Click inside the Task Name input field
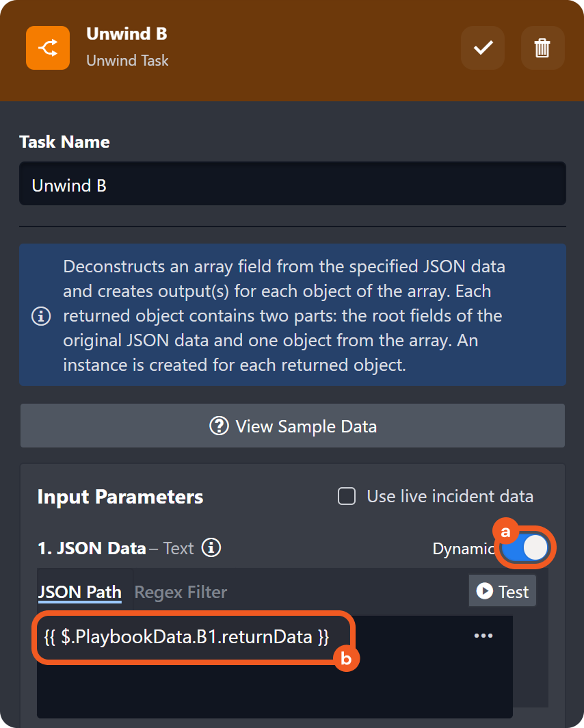 [292, 185]
